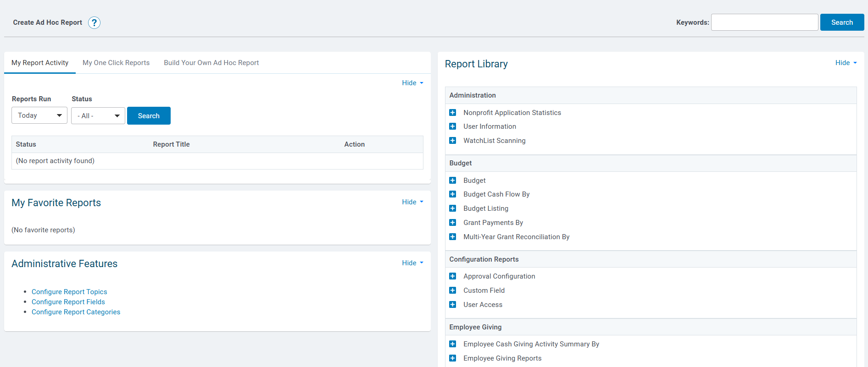The height and width of the screenshot is (367, 868).
Task: Expand Nonprofit Application Statistics plus icon
Action: click(452, 112)
